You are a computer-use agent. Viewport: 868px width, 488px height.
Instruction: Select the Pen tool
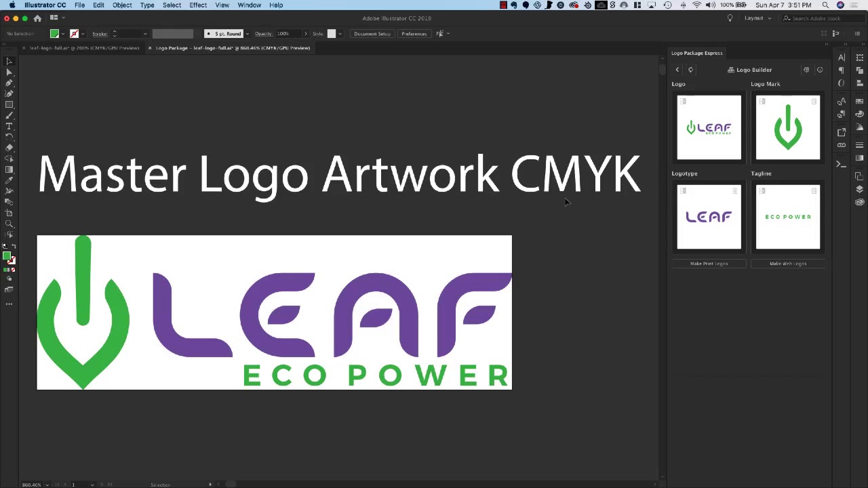point(9,83)
